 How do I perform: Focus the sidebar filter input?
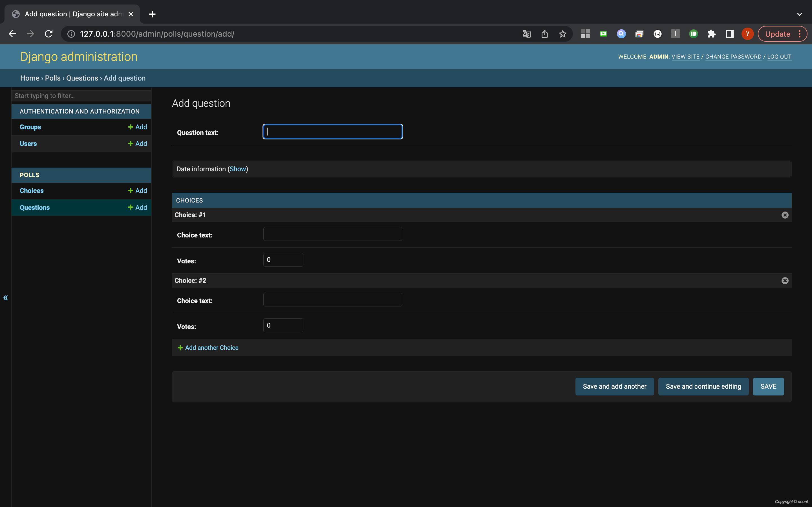[x=81, y=96]
